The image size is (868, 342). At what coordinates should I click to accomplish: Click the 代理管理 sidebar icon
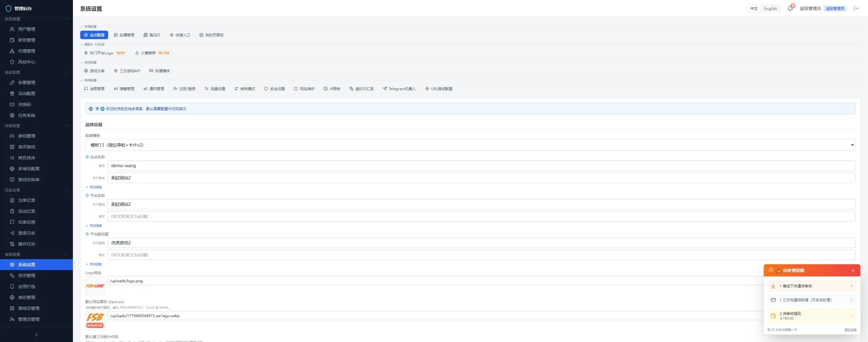[12, 51]
